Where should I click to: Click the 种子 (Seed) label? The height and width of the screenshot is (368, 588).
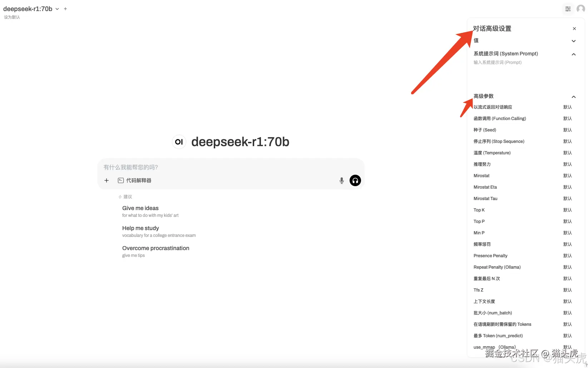pyautogui.click(x=485, y=130)
